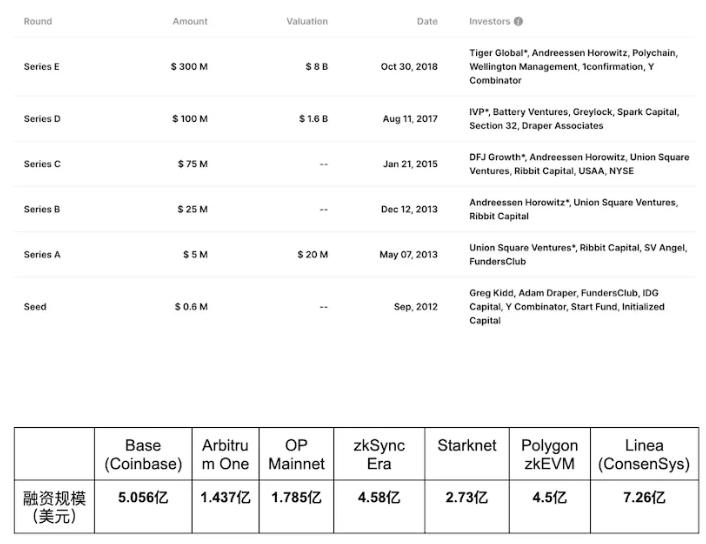Click the $ 5 M amount

[x=195, y=254]
